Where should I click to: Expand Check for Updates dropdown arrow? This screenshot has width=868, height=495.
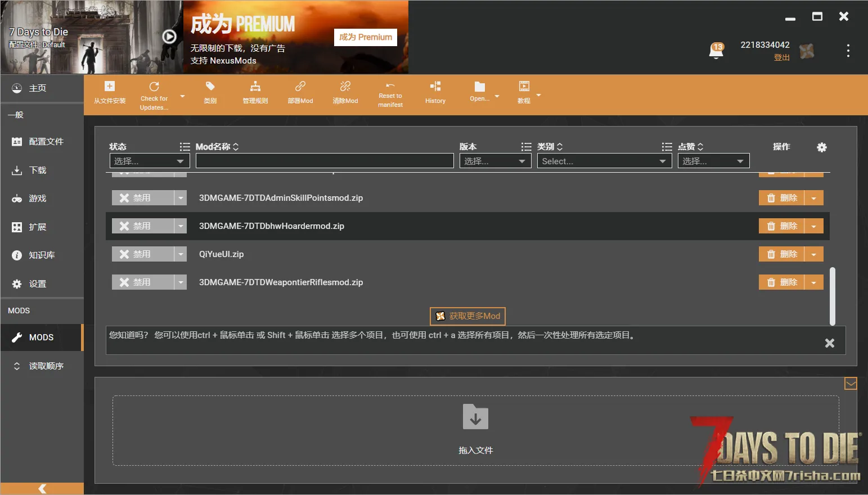[x=182, y=96]
